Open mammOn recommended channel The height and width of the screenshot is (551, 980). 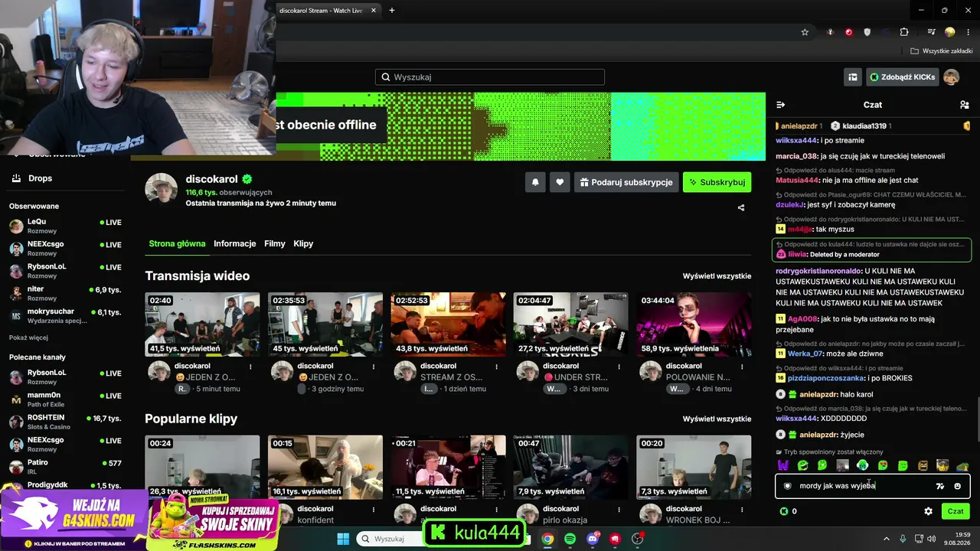tap(65, 399)
